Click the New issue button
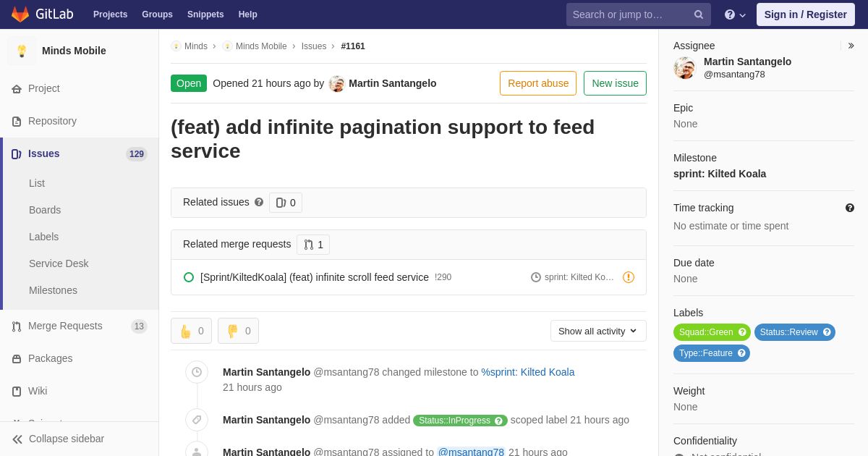 [x=615, y=83]
